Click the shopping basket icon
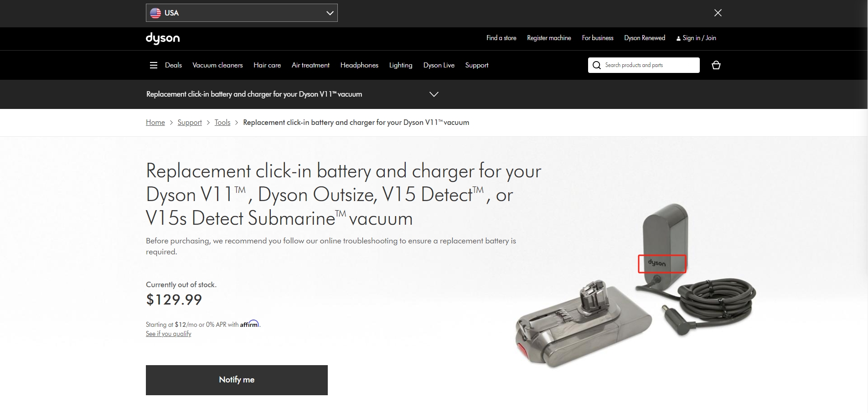 [716, 65]
